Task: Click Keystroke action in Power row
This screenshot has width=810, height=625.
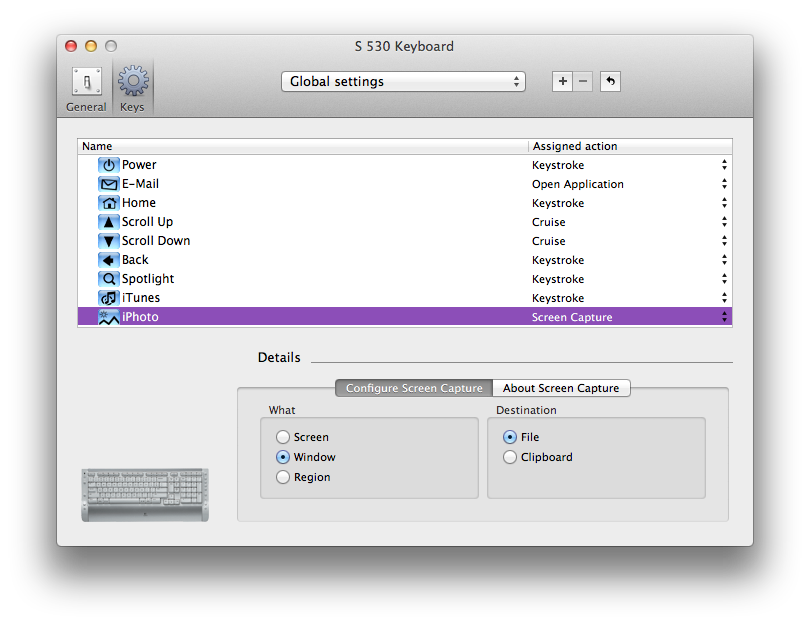Action: pyautogui.click(x=558, y=165)
